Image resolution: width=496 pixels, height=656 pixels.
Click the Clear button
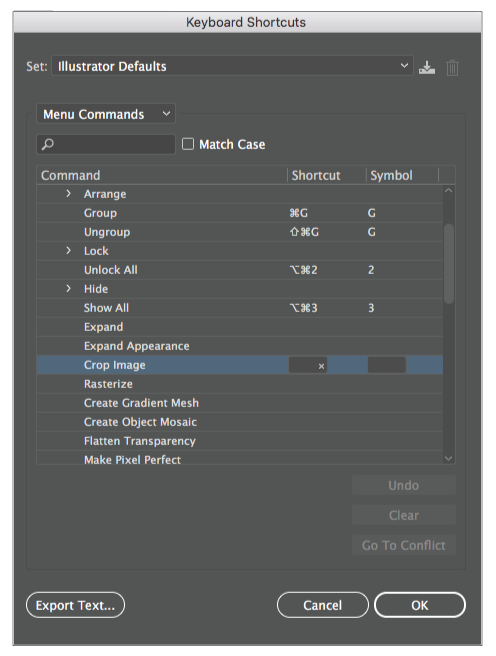pyautogui.click(x=404, y=515)
